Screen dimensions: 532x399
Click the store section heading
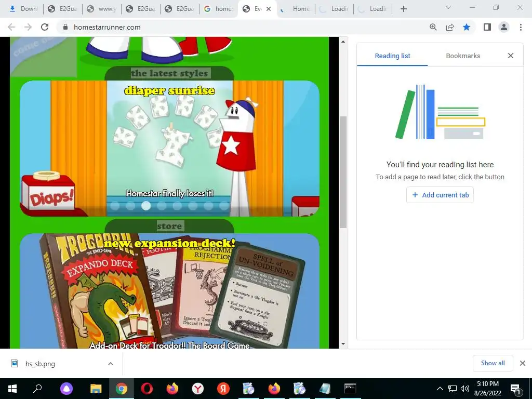(x=169, y=226)
